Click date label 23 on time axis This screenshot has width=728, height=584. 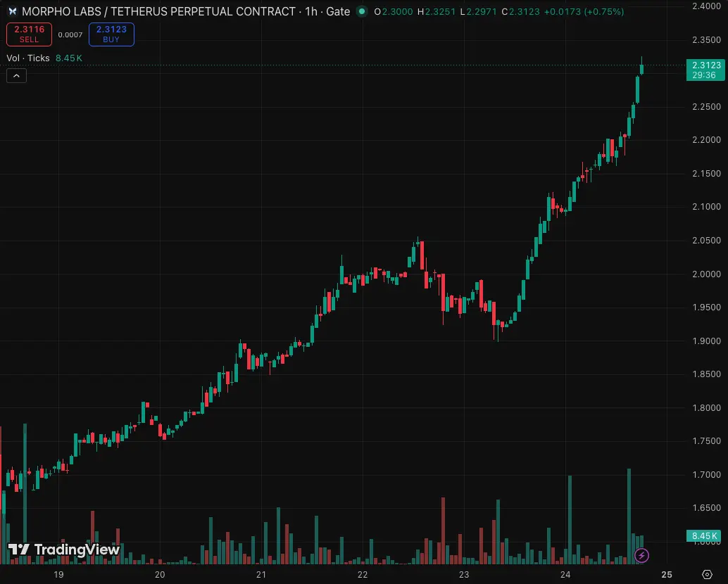[464, 574]
